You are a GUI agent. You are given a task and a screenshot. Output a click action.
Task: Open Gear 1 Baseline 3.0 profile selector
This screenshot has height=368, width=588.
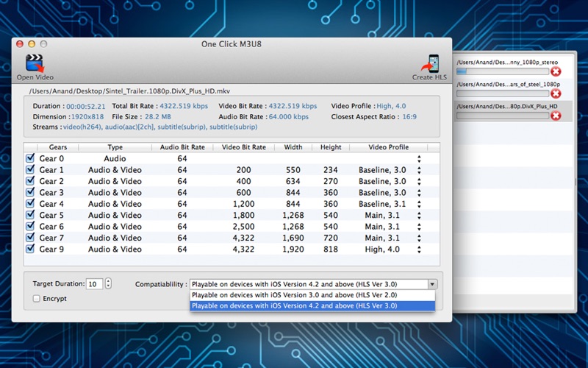pyautogui.click(x=419, y=170)
